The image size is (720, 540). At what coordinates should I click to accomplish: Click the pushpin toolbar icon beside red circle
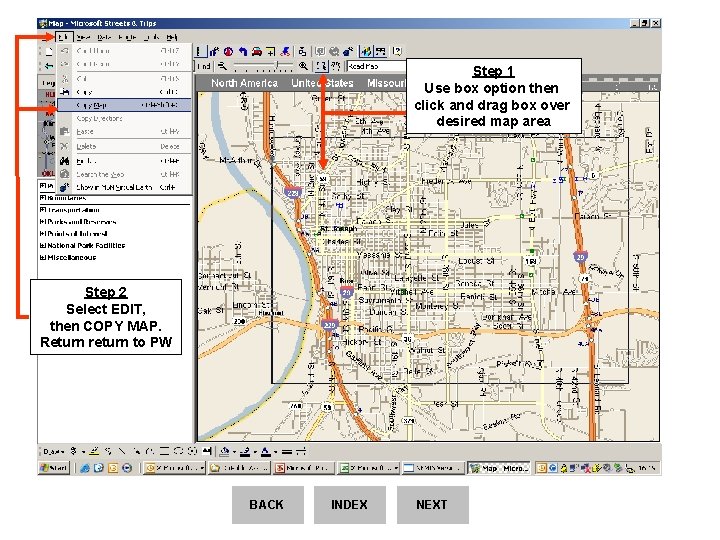point(214,51)
